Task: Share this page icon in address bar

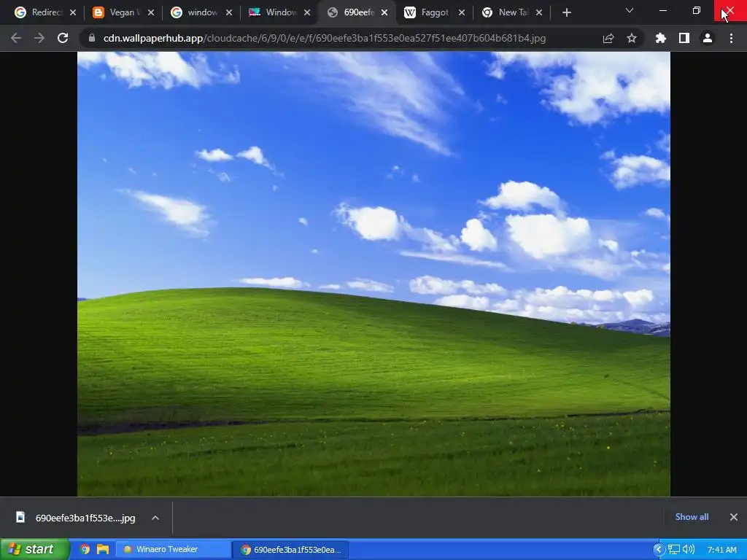Action: coord(608,38)
